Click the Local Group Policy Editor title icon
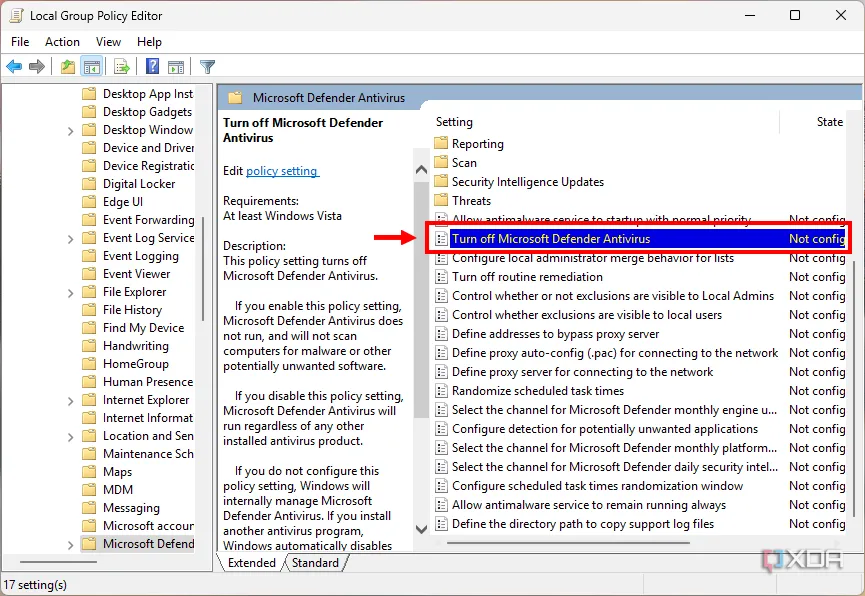The image size is (865, 596). [17, 15]
